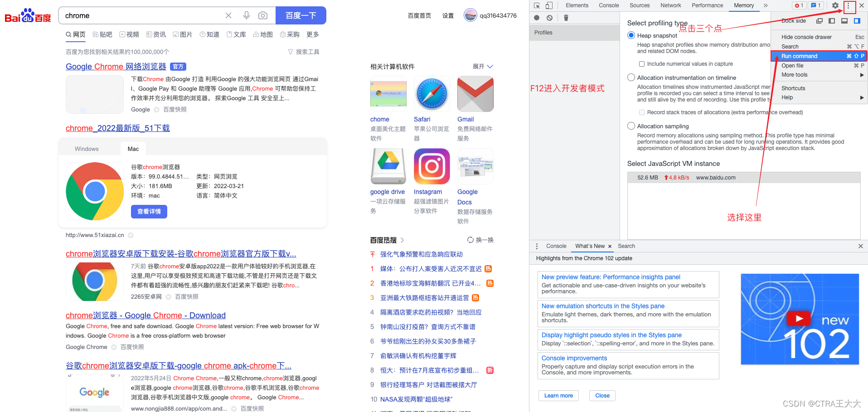Expand the 相关计算机软件 展开 toggle

click(482, 67)
